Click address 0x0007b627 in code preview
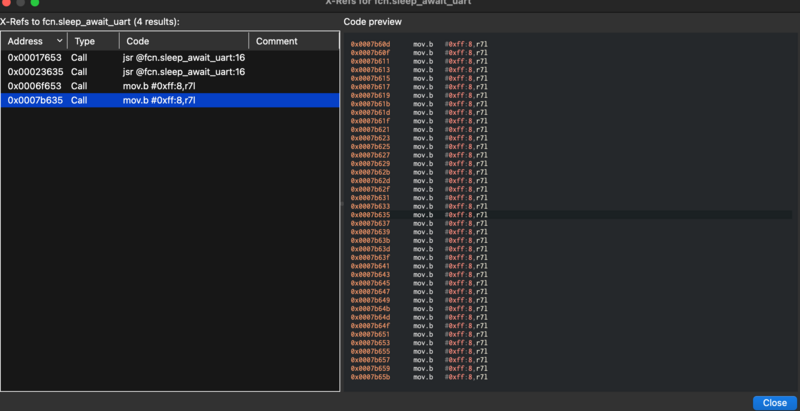Viewport: 800px width, 411px height. pos(370,155)
